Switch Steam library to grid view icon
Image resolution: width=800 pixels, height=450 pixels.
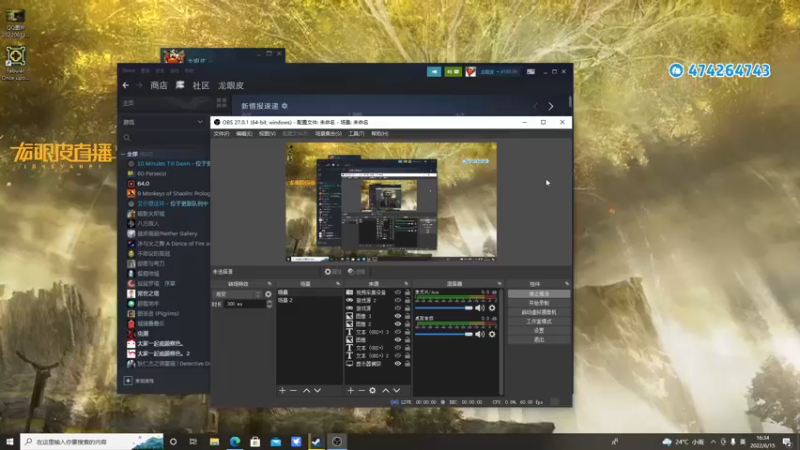[x=221, y=103]
